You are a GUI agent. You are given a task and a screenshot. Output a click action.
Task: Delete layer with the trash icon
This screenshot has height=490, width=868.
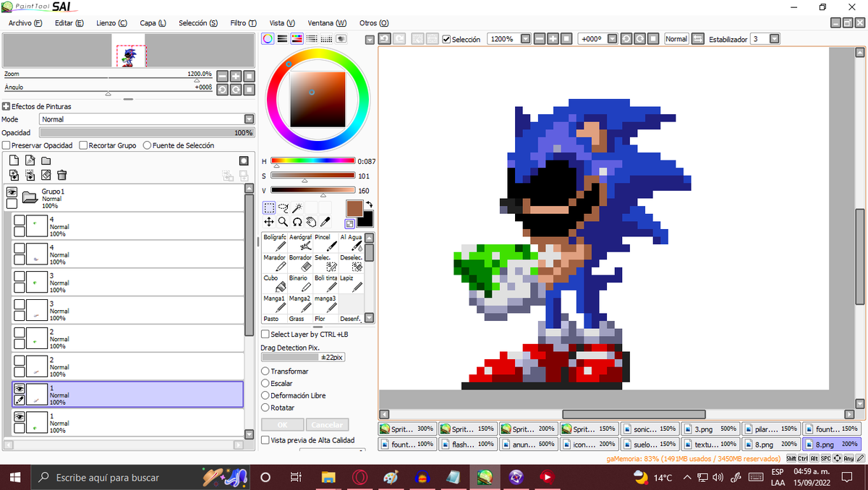(x=62, y=175)
